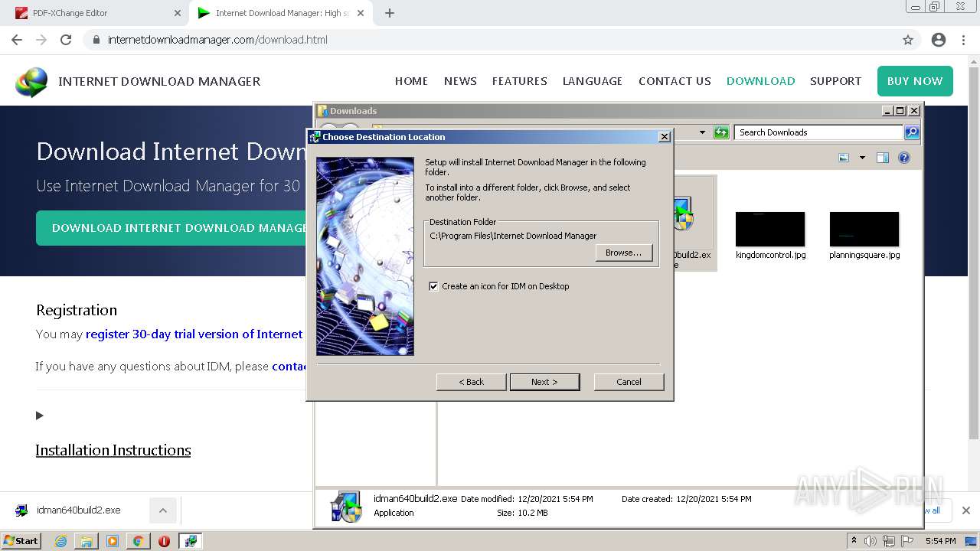Expand the address bar dropdown in Downloads window
Viewport: 980px width, 551px height.
point(702,132)
